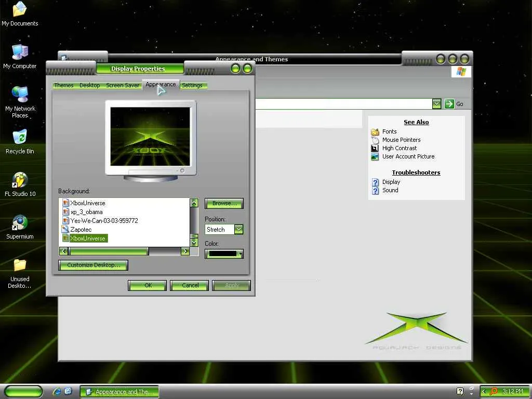Select the Supermium browser shortcut

pyautogui.click(x=20, y=227)
